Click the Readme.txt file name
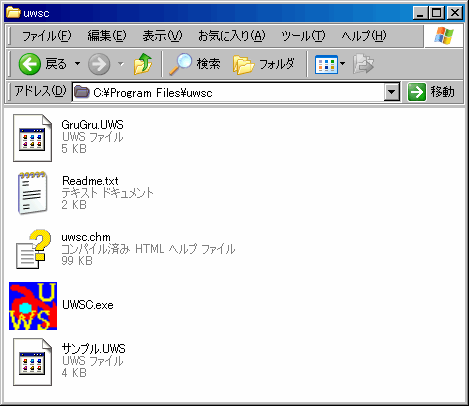 point(90,181)
